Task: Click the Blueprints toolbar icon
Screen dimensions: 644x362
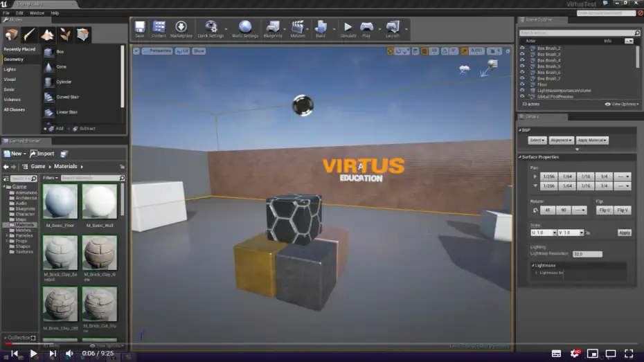Action: [x=273, y=29]
